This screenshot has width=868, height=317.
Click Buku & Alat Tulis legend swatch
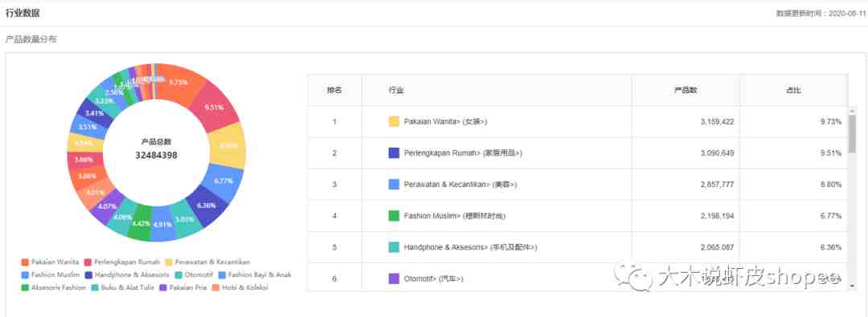tap(95, 287)
